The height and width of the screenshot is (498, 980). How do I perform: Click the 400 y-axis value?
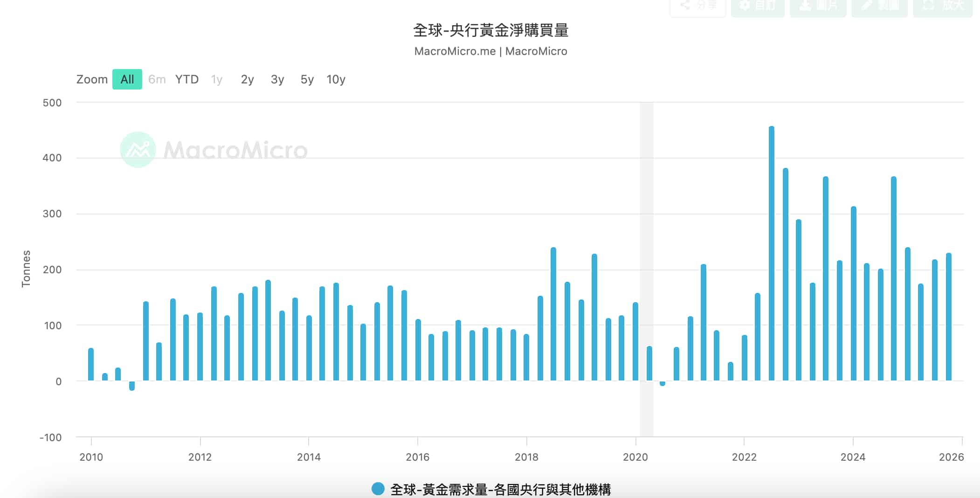[x=52, y=158]
